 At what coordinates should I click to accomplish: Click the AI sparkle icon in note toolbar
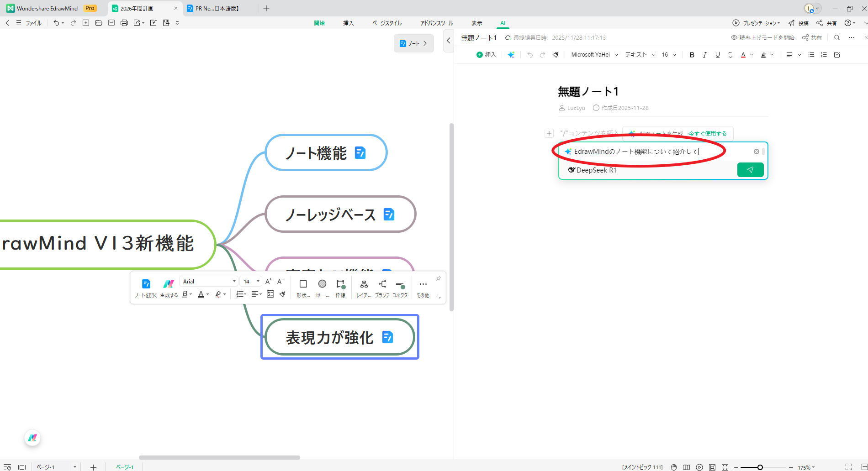(x=511, y=54)
